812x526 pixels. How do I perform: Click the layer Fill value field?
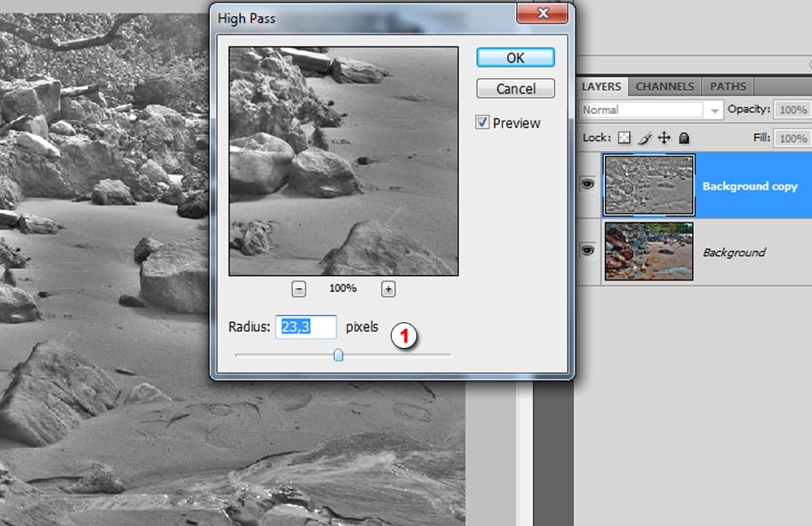pos(793,138)
